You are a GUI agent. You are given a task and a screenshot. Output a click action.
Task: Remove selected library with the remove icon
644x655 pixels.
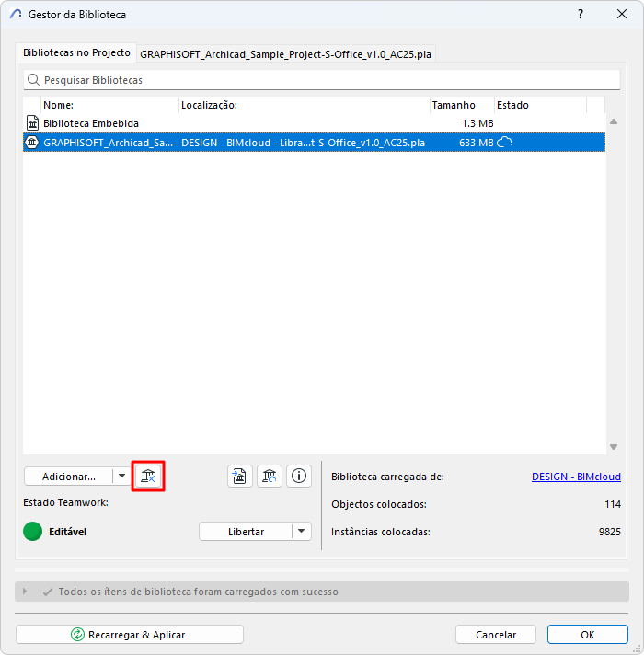(x=148, y=476)
